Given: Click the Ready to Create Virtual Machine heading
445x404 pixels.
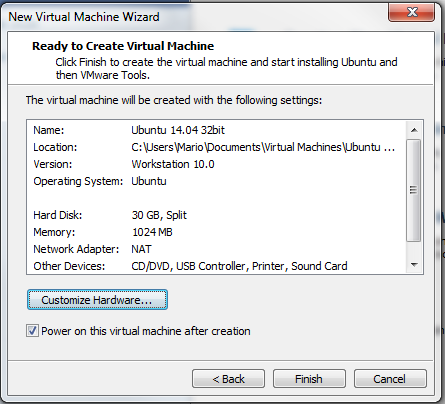Looking at the screenshot, I should point(123,46).
